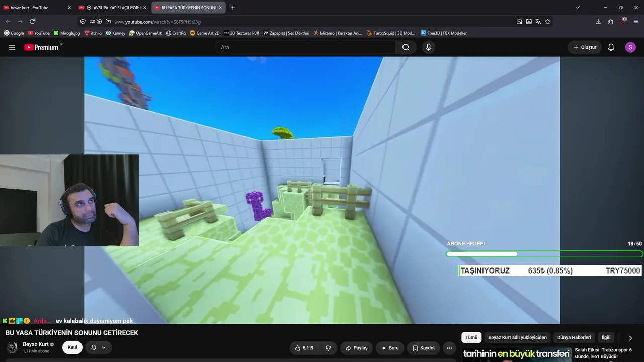Open YouTube notifications bell in header

(611, 47)
